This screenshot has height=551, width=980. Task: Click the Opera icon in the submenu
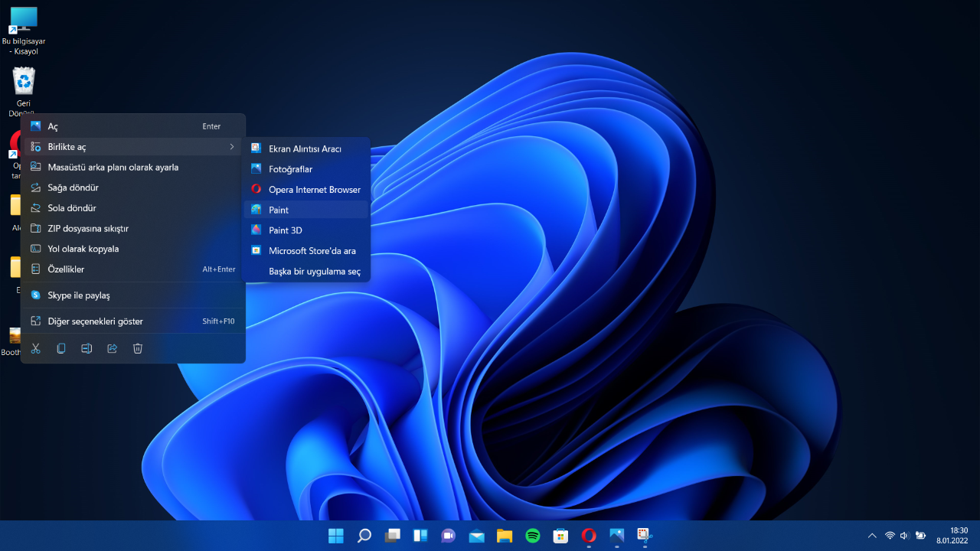(x=256, y=189)
